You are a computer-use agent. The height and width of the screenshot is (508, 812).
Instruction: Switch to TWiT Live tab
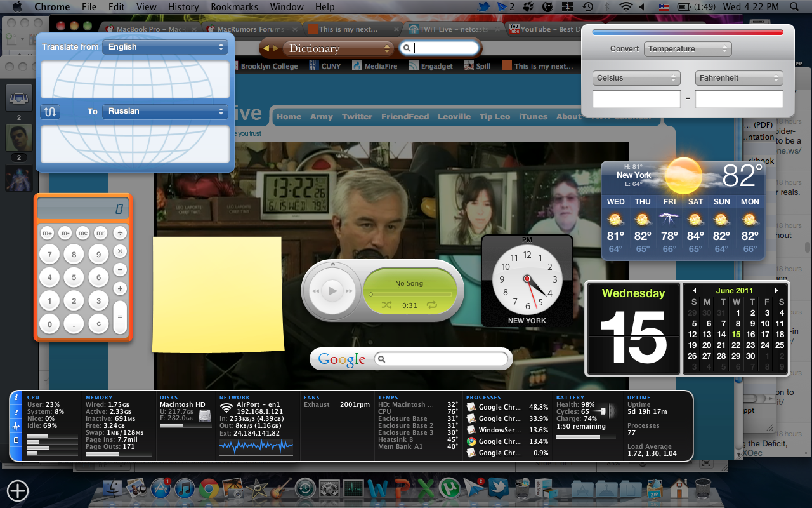click(452, 29)
